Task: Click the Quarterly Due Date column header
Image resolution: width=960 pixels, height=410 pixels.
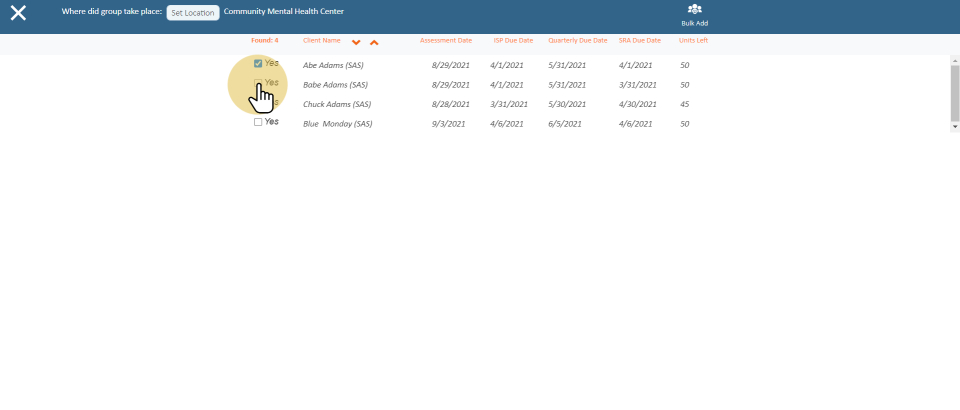Action: (x=578, y=41)
